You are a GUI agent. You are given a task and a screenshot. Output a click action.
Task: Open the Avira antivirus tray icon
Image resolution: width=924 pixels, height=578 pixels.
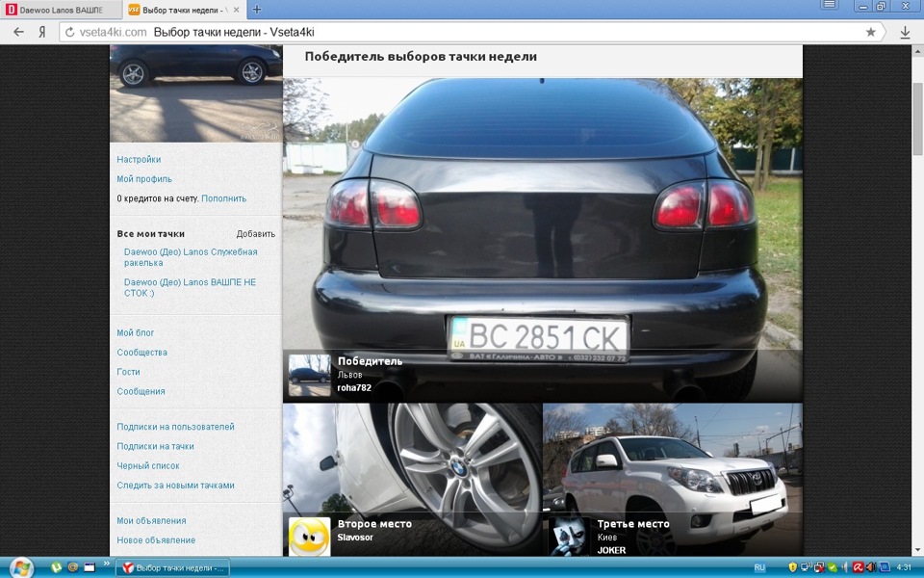[859, 568]
